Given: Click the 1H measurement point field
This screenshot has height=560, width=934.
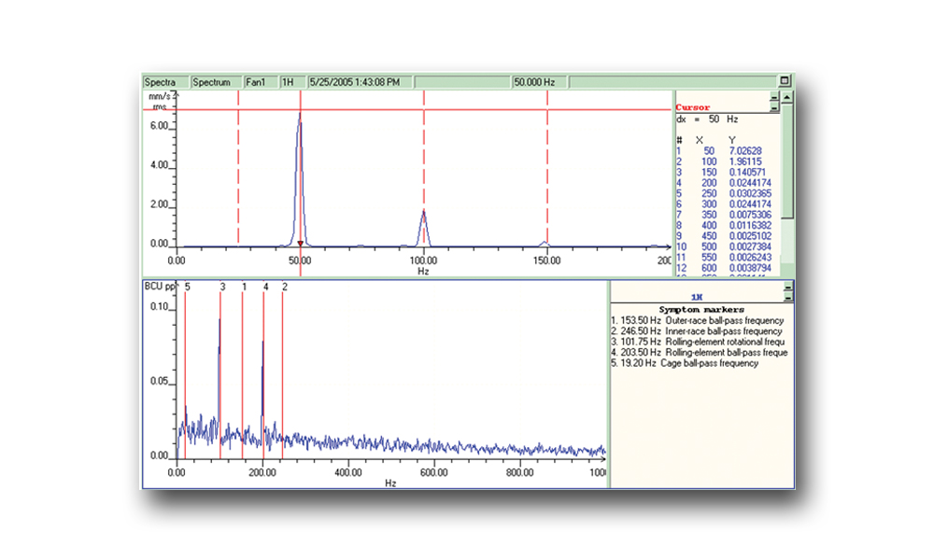Looking at the screenshot, I should pyautogui.click(x=292, y=82).
